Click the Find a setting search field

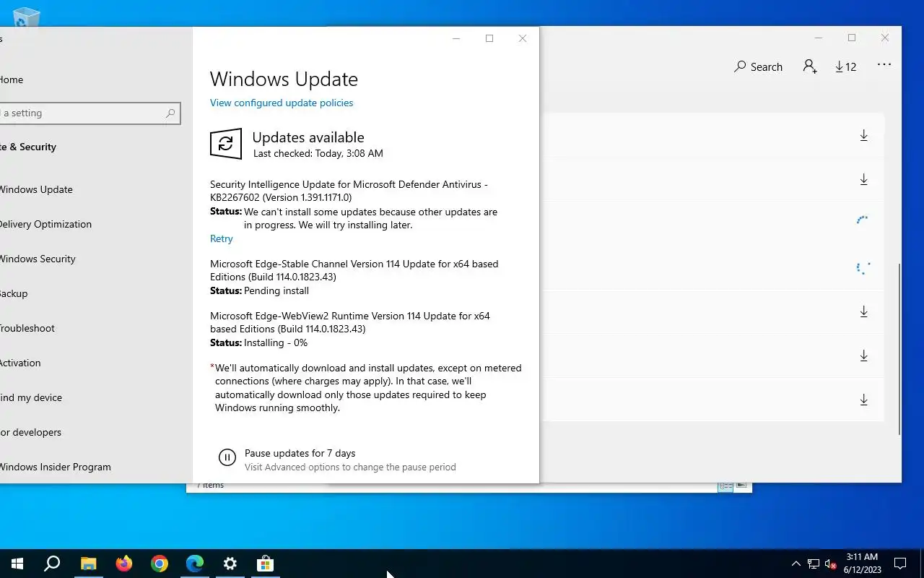click(x=89, y=113)
